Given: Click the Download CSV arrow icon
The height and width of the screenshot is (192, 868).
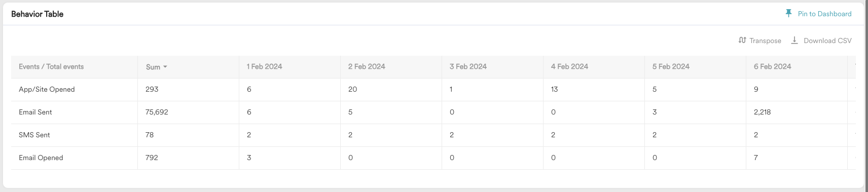Looking at the screenshot, I should pos(794,41).
